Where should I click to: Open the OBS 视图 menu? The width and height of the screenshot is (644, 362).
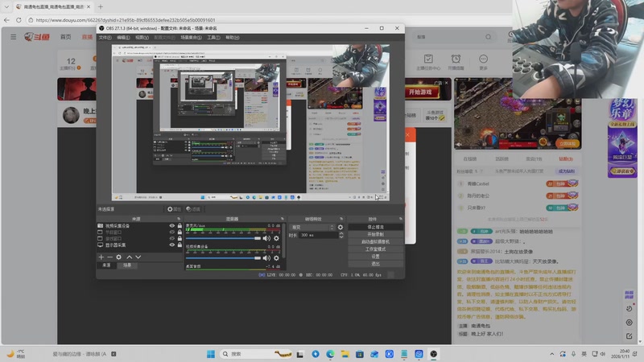pyautogui.click(x=142, y=37)
